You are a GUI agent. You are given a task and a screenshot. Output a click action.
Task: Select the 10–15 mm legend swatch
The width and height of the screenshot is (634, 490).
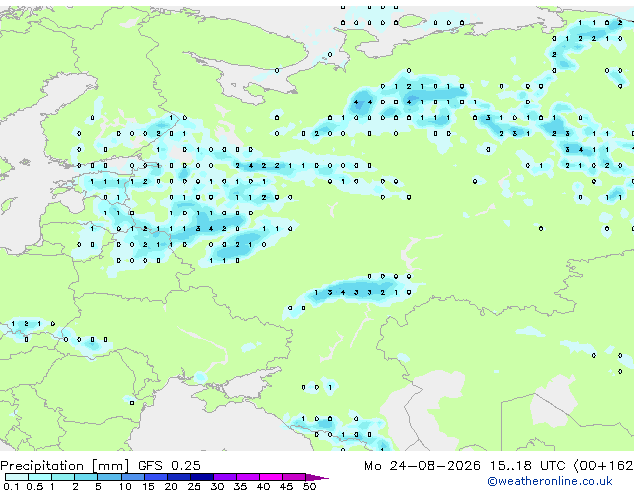point(133,477)
